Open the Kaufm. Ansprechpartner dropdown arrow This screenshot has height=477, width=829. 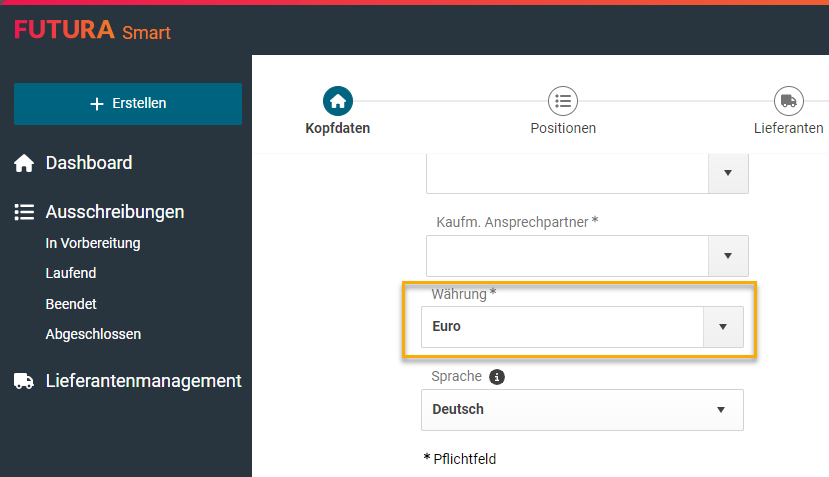point(728,256)
